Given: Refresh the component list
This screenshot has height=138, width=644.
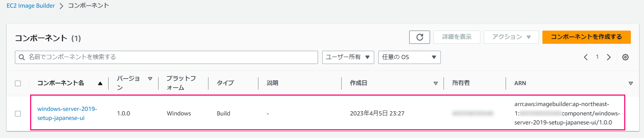Looking at the screenshot, I should [420, 37].
